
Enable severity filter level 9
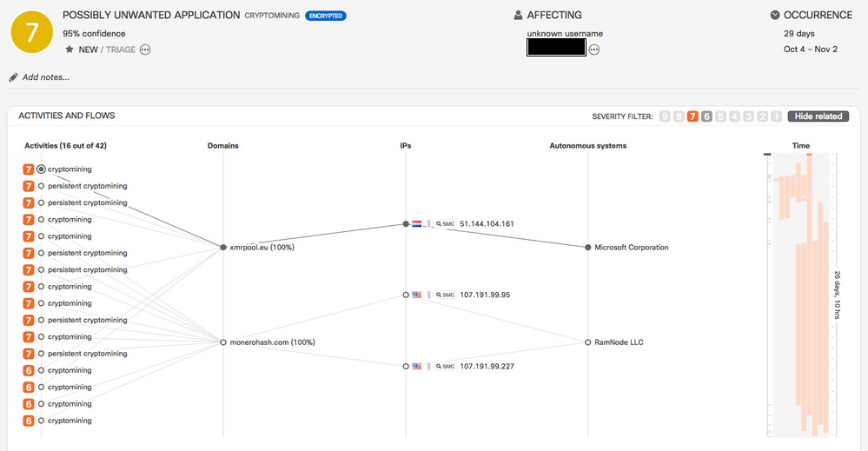pos(665,116)
